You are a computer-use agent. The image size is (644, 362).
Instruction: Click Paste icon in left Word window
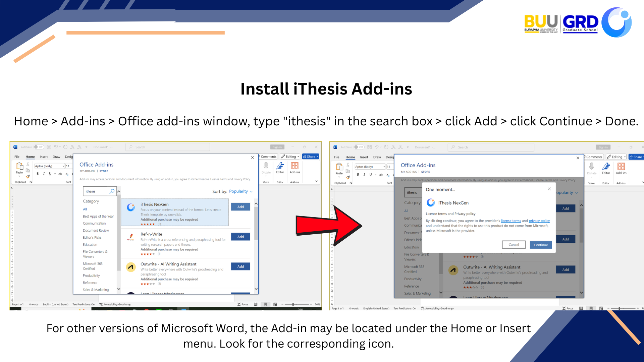coord(19,167)
